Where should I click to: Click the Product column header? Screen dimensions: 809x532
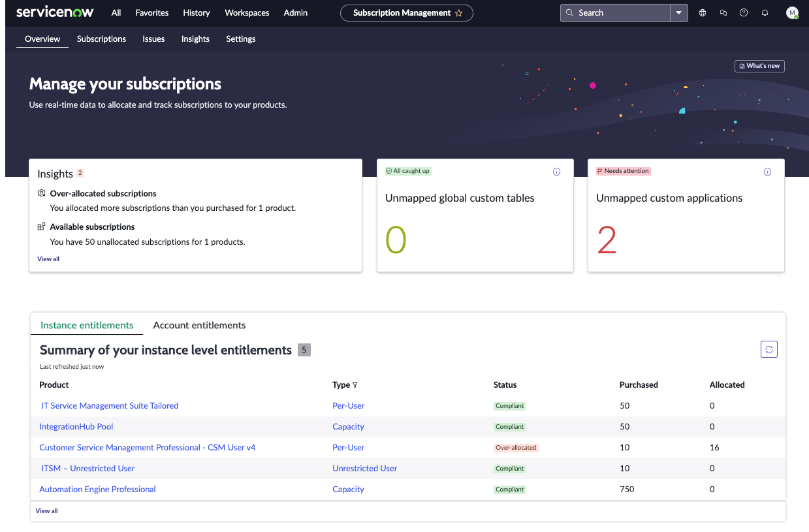54,385
